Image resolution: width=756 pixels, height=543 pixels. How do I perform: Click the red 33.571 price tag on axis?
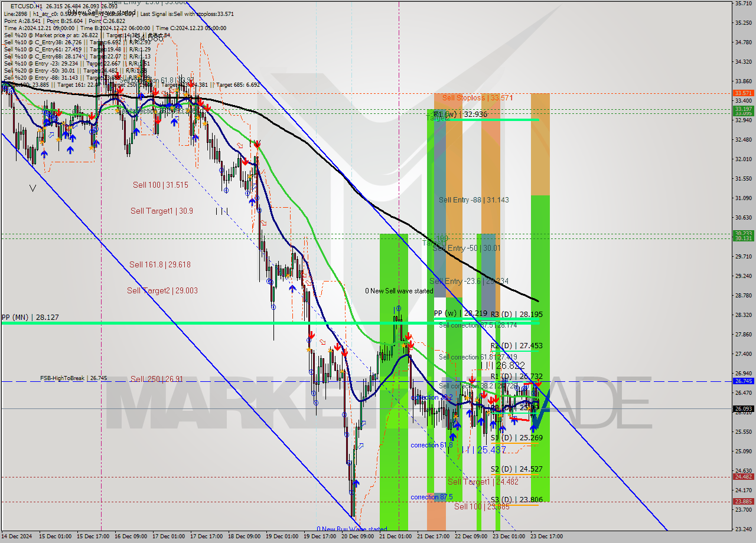742,93
